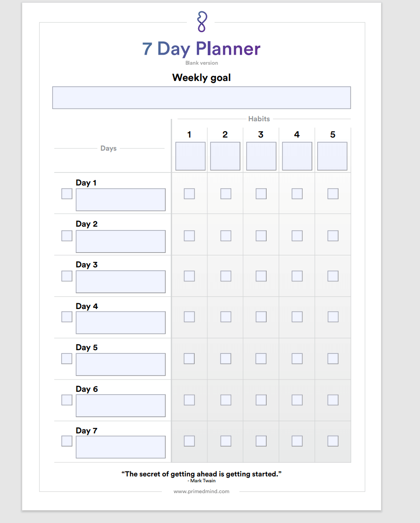Tick Day 6 checkbox for habit 2
The image size is (420, 523).
click(x=226, y=400)
